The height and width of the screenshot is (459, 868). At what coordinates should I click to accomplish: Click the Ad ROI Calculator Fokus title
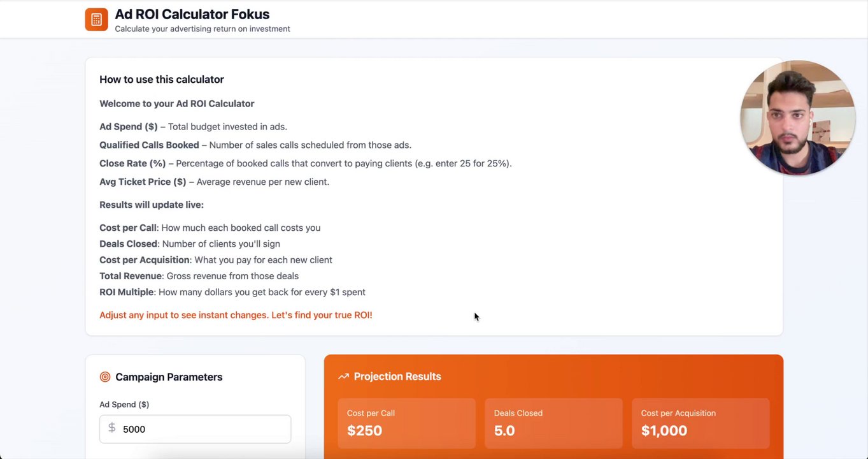coord(192,14)
